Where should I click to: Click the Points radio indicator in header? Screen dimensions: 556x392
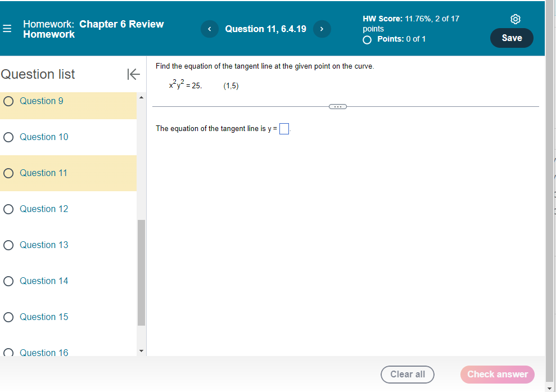click(x=367, y=39)
